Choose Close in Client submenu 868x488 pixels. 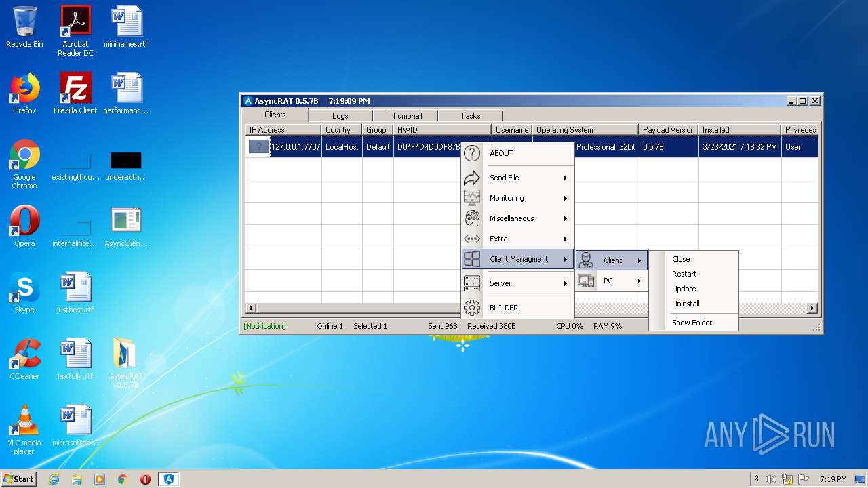tap(693, 259)
